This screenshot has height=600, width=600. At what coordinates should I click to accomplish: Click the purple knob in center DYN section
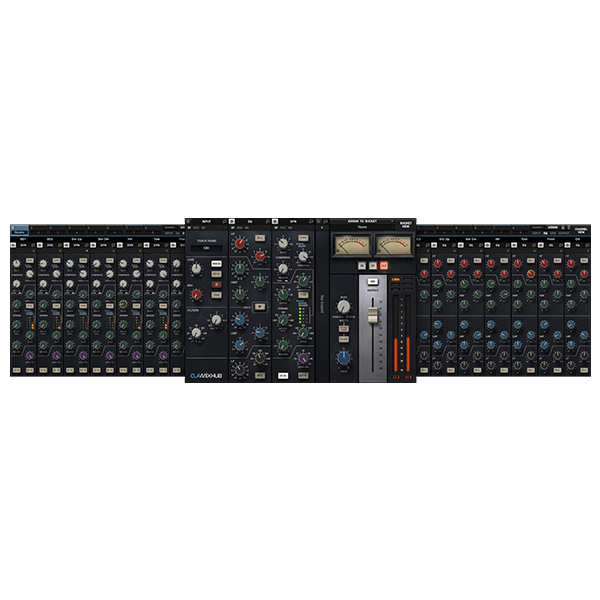pos(302,356)
